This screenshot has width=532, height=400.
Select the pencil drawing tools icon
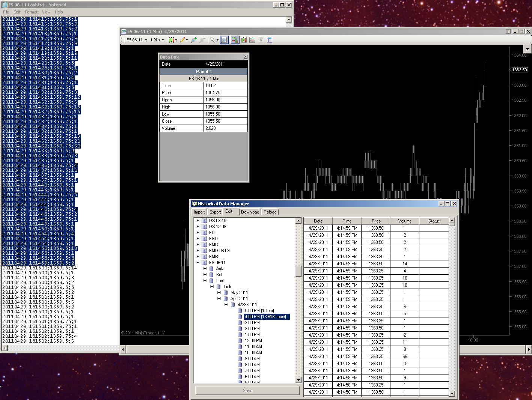(182, 40)
